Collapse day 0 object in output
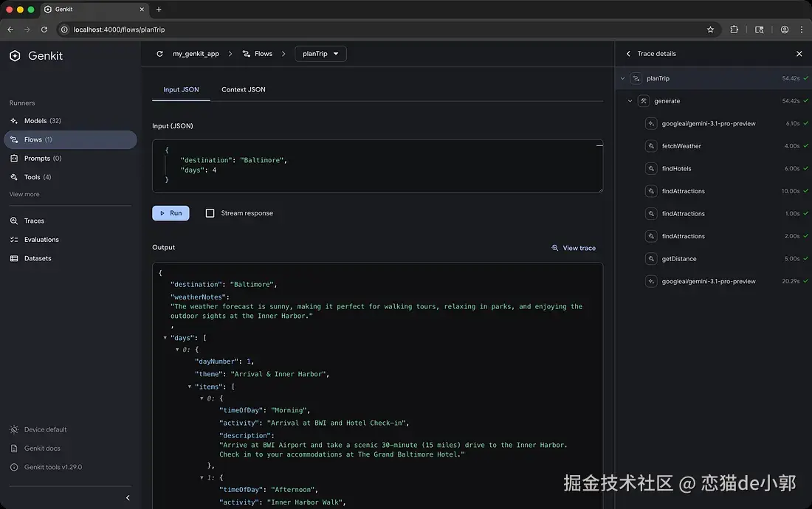The height and width of the screenshot is (509, 812). 177,350
